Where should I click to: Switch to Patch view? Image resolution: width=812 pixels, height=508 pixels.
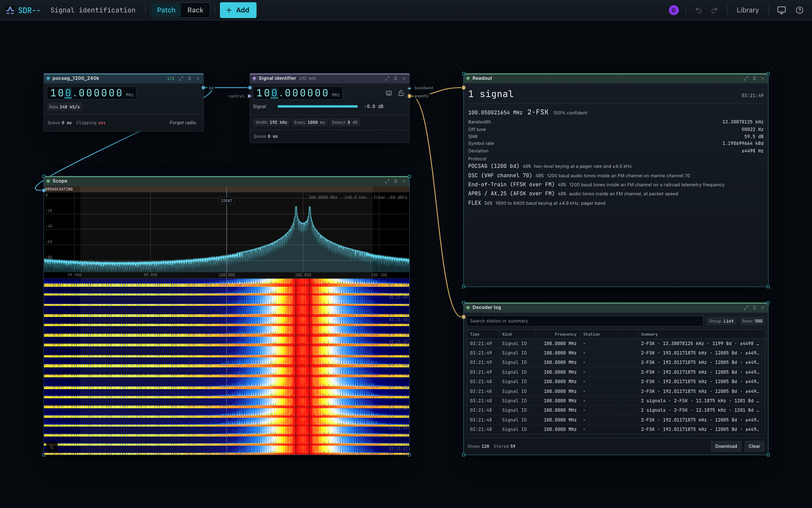[x=166, y=10]
